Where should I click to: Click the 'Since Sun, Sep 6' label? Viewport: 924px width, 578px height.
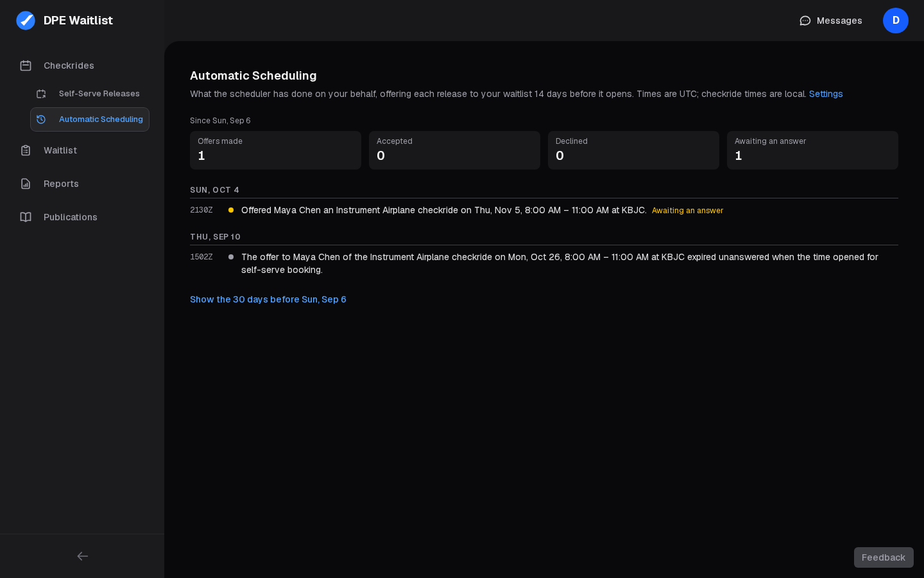(x=220, y=121)
